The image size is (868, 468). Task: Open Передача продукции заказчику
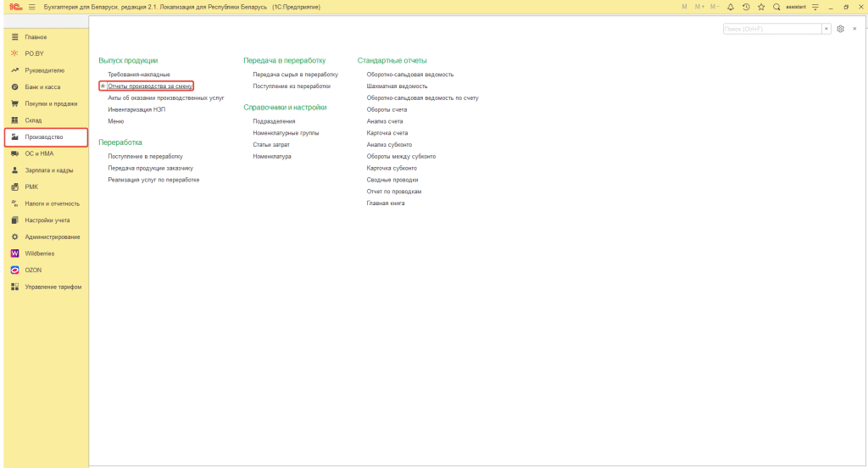151,168
